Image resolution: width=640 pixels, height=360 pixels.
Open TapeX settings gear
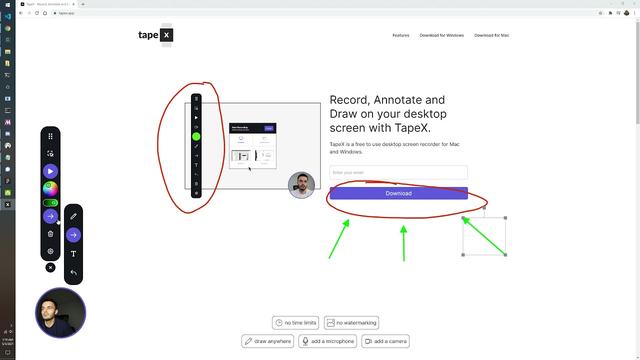[50, 251]
